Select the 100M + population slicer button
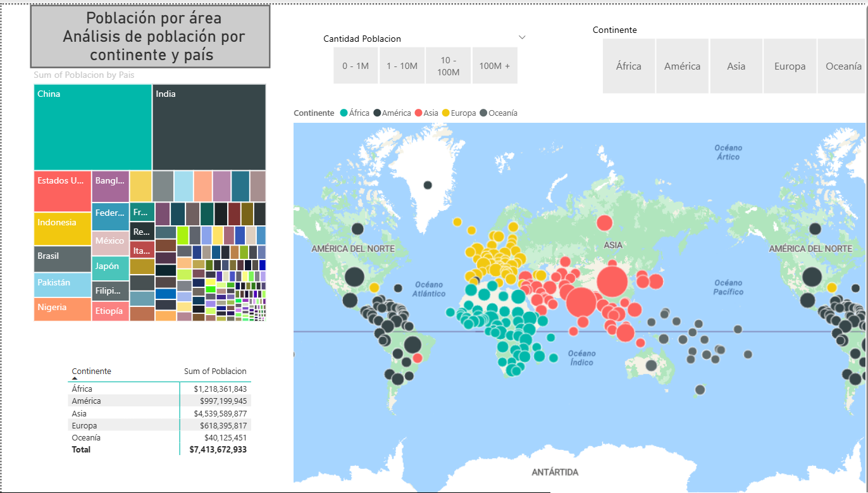This screenshot has height=493, width=868. pyautogui.click(x=495, y=66)
